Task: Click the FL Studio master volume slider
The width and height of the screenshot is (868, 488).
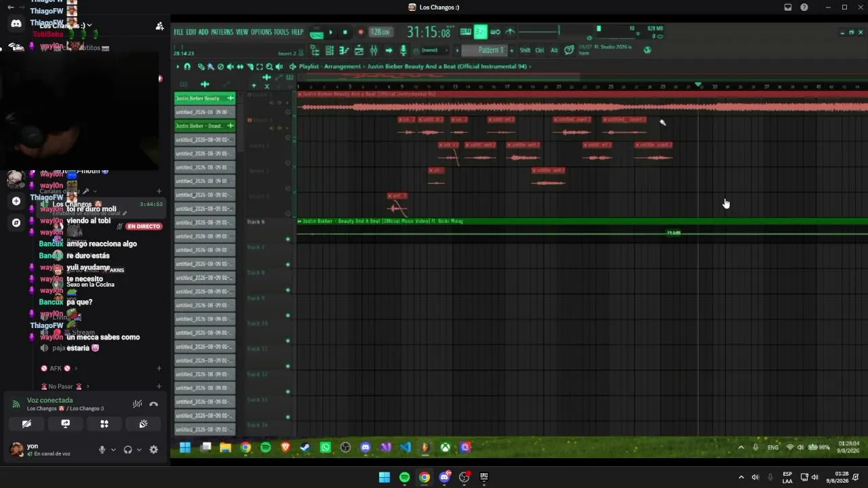Action: (539, 30)
